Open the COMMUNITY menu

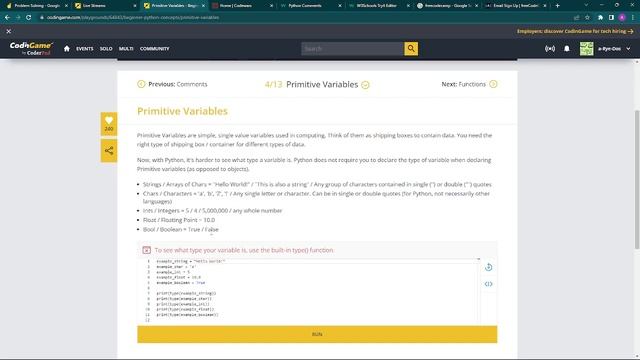(x=155, y=49)
